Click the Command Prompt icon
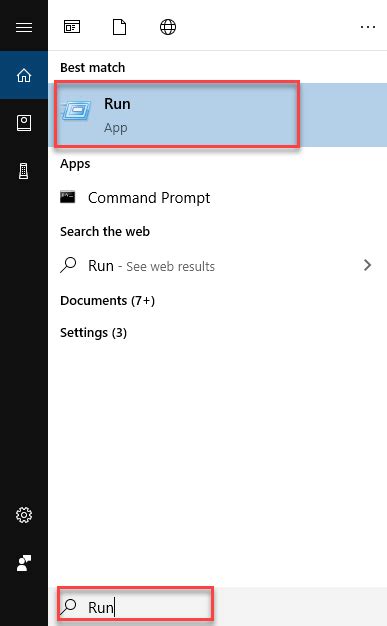The width and height of the screenshot is (387, 626). click(67, 197)
